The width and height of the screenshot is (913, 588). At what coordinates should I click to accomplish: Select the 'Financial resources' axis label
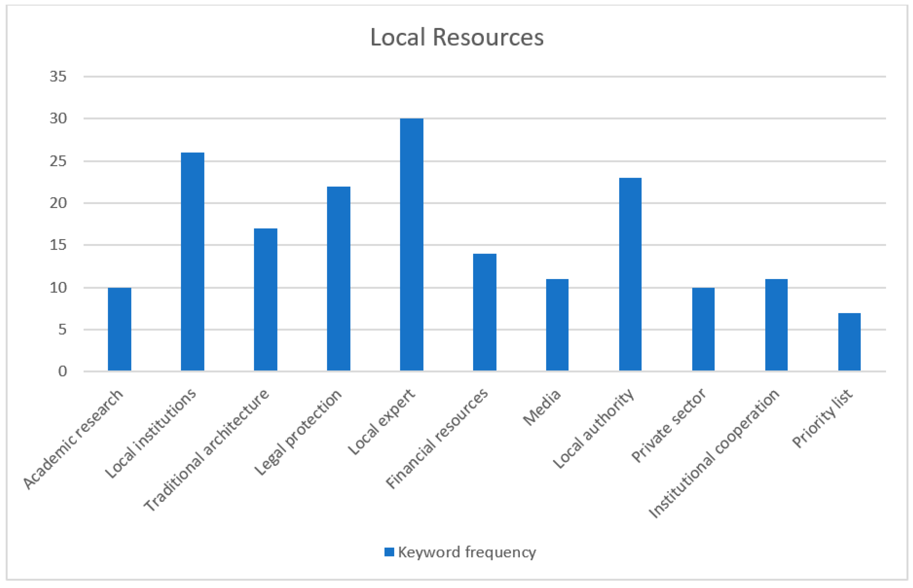point(437,438)
